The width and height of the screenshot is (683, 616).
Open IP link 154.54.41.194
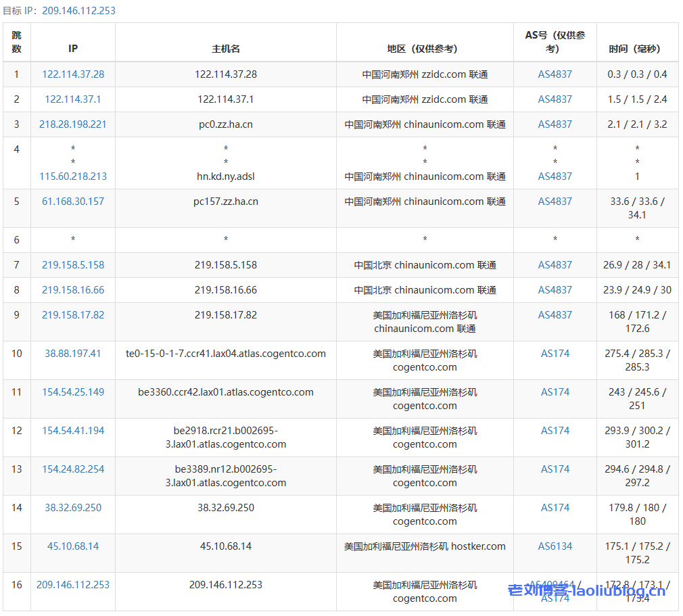pyautogui.click(x=73, y=431)
